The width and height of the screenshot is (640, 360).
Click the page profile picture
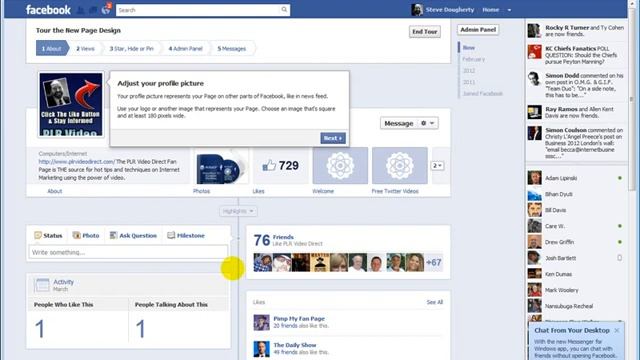[71, 104]
